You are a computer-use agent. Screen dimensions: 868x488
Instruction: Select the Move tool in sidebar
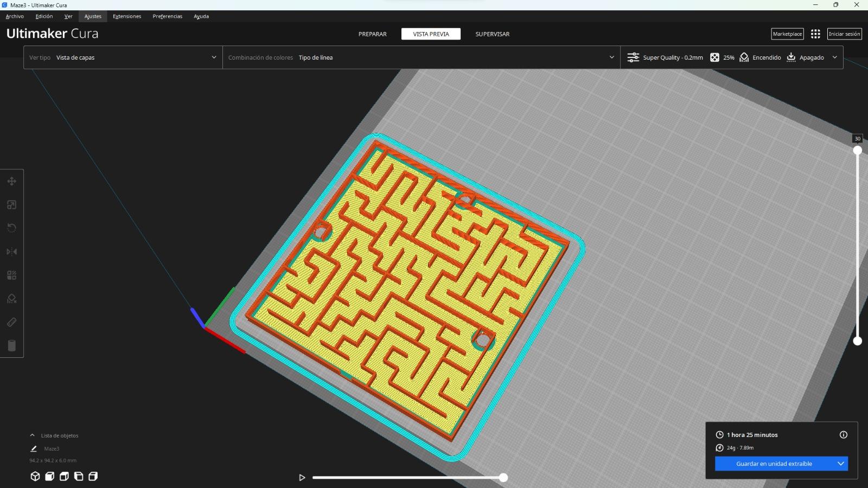click(11, 181)
